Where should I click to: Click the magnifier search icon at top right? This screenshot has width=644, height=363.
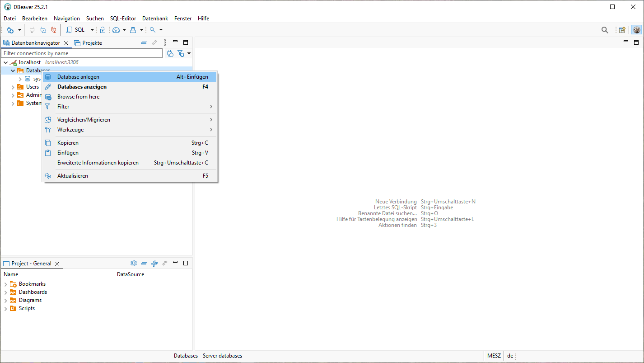(x=605, y=30)
